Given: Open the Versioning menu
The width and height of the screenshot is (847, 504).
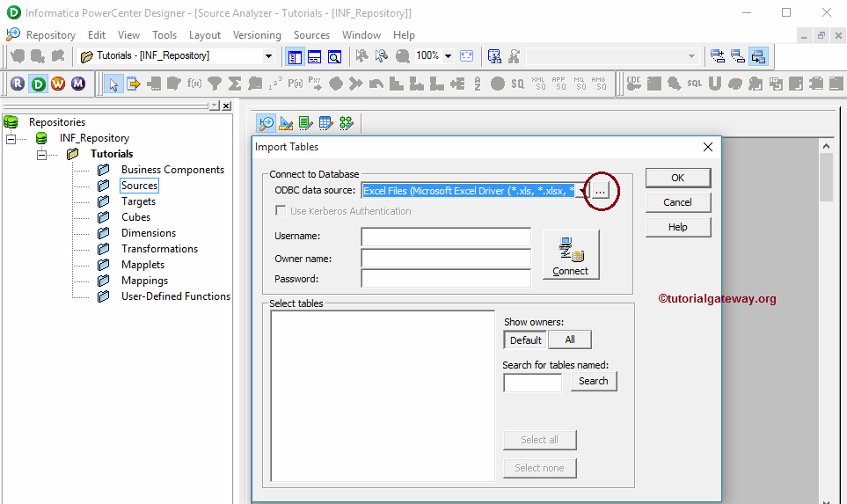Looking at the screenshot, I should 257,35.
